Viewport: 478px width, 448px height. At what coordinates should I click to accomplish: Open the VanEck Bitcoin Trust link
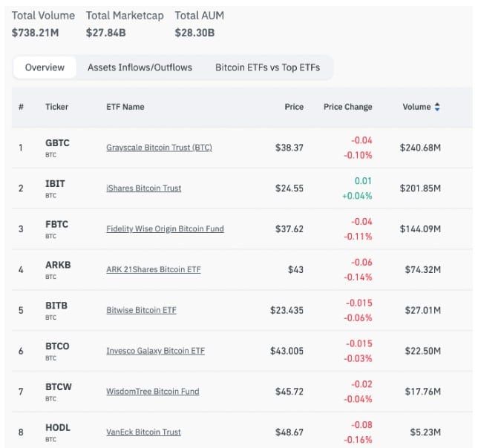point(143,432)
